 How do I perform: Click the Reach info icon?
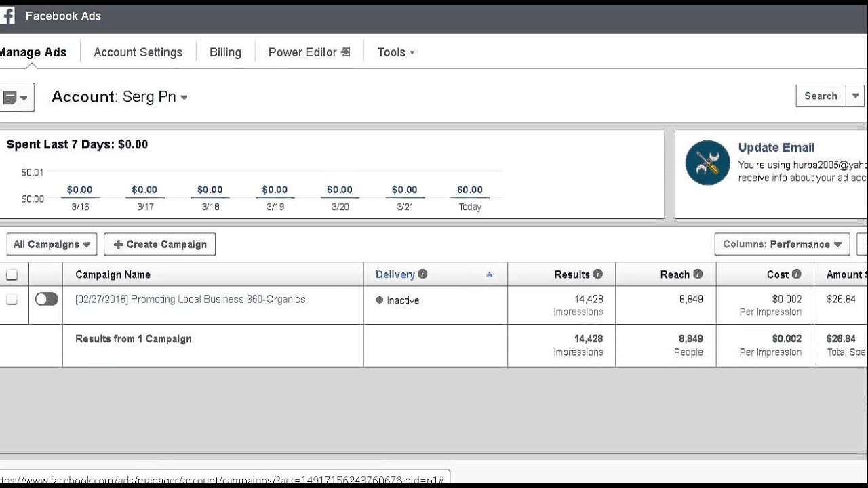pyautogui.click(x=698, y=274)
